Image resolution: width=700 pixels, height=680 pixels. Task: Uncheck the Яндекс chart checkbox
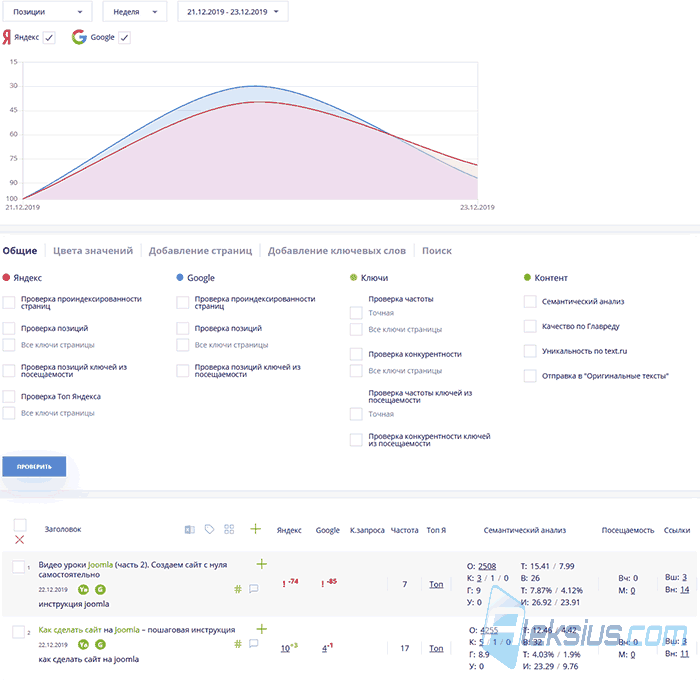tap(49, 38)
